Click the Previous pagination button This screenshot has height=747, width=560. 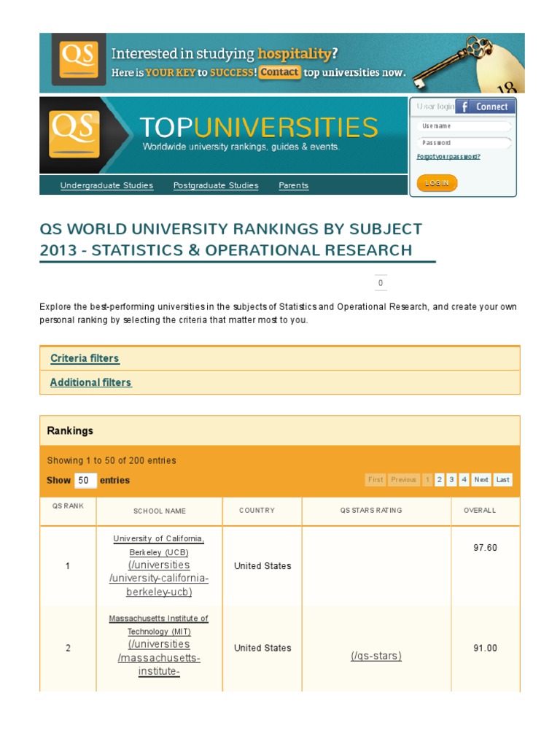[x=403, y=480]
